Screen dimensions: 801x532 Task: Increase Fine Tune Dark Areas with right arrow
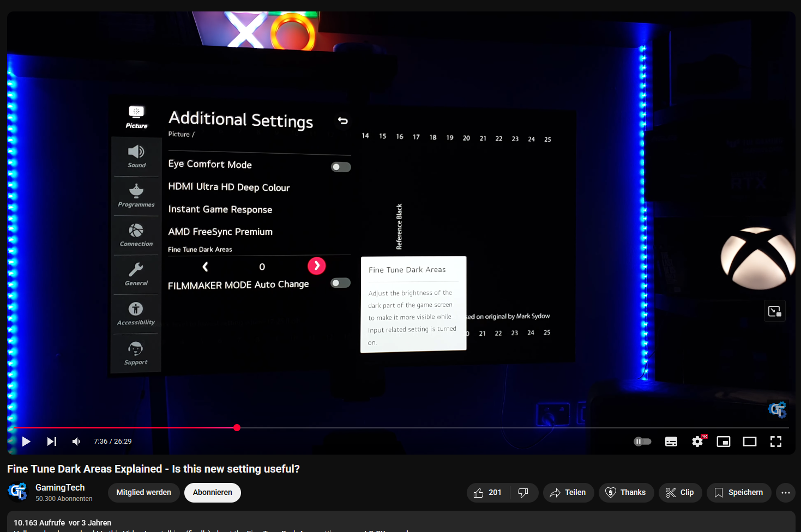click(x=317, y=266)
